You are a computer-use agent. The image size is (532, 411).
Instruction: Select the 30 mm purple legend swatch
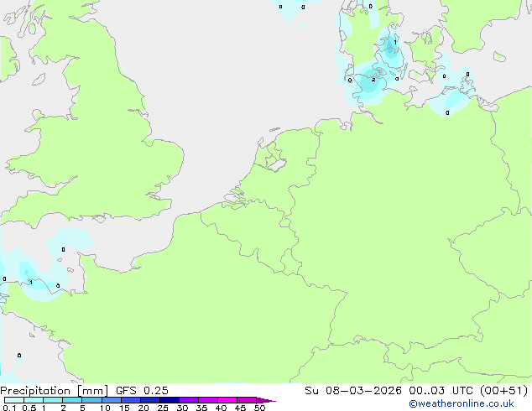pos(188,400)
